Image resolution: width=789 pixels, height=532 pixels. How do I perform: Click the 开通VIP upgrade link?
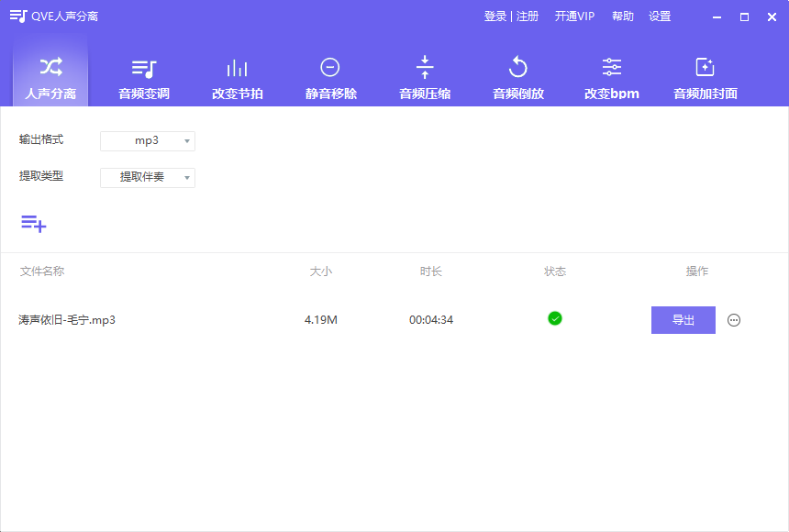574,16
